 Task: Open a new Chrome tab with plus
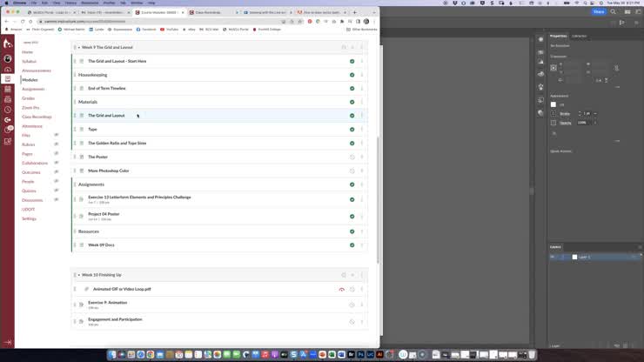tap(354, 12)
